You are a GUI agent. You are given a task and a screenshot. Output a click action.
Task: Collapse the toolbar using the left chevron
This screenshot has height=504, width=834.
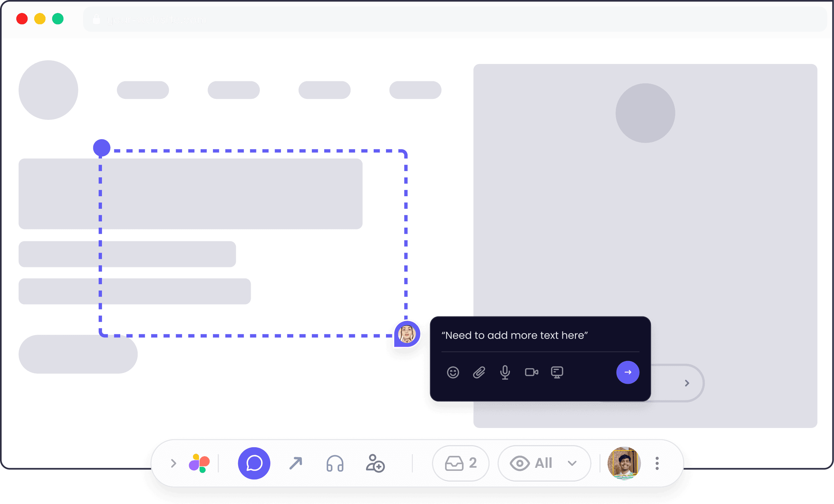(x=173, y=464)
